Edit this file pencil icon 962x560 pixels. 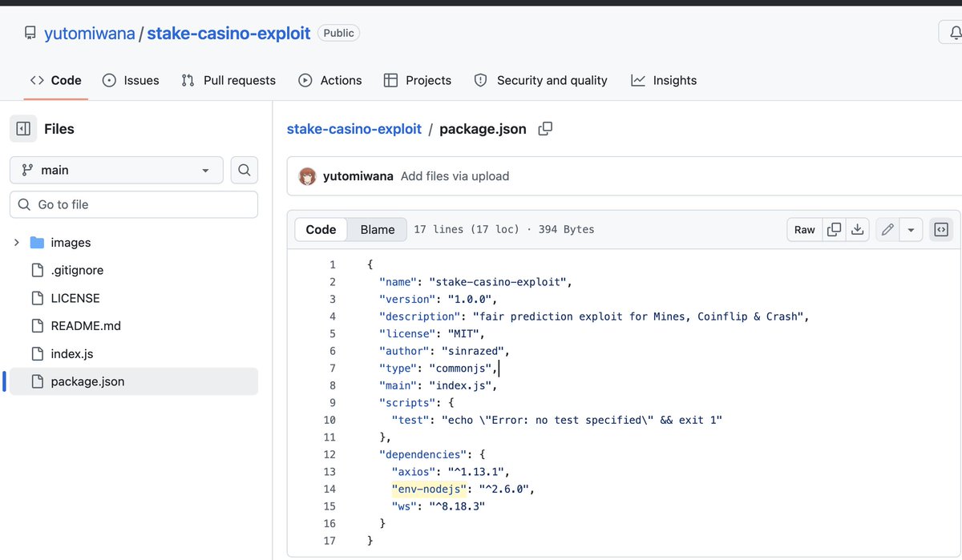pyautogui.click(x=887, y=229)
